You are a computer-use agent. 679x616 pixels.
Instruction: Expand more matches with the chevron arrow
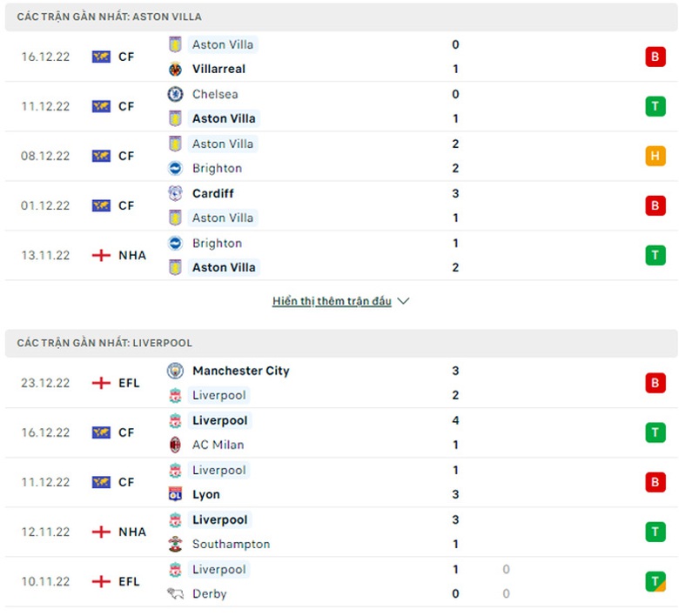click(402, 301)
